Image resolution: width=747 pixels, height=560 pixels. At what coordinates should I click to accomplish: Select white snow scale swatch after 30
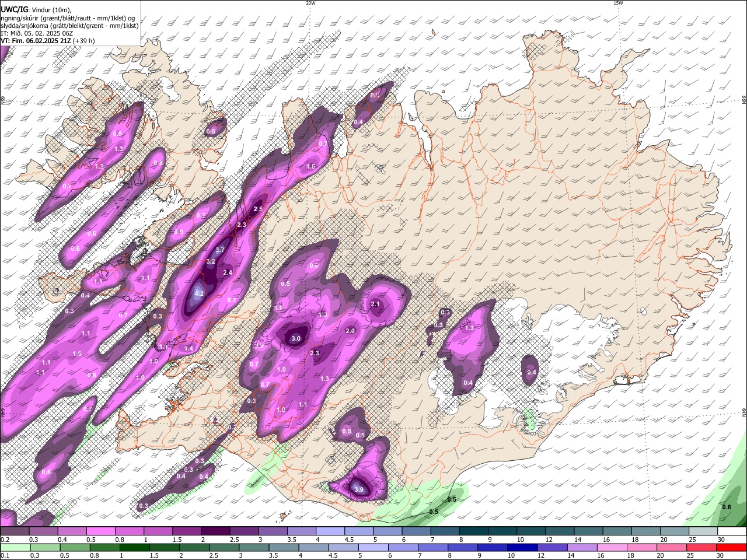(x=732, y=531)
